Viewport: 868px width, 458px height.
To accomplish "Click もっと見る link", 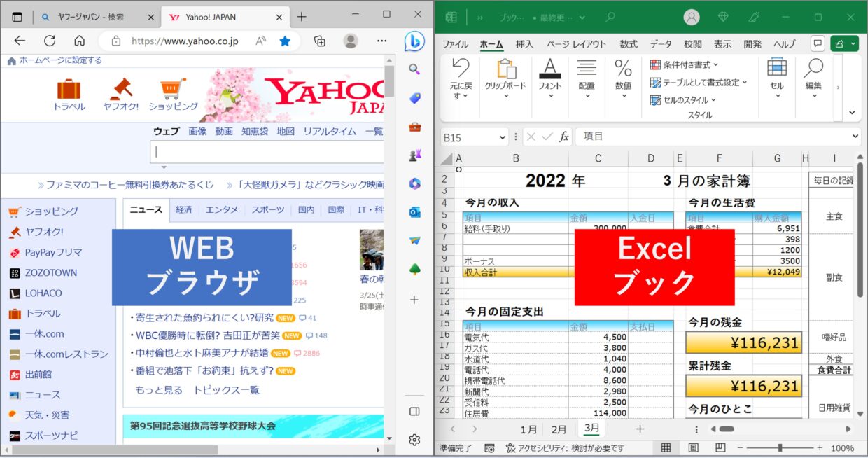I will pyautogui.click(x=159, y=390).
